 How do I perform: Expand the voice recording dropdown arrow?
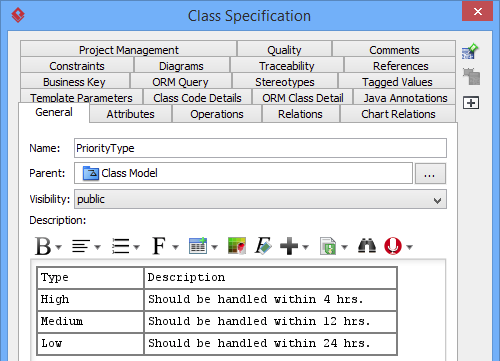coord(410,247)
